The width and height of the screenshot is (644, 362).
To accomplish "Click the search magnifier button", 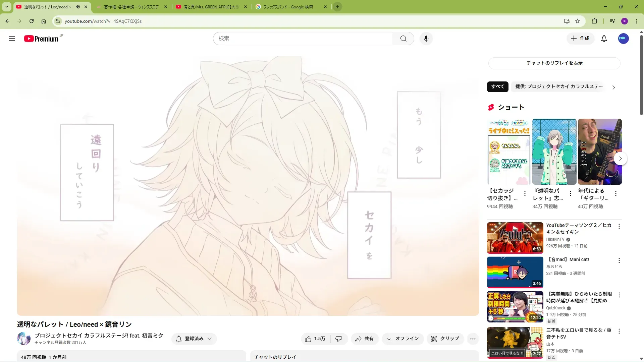I will 403,39.
